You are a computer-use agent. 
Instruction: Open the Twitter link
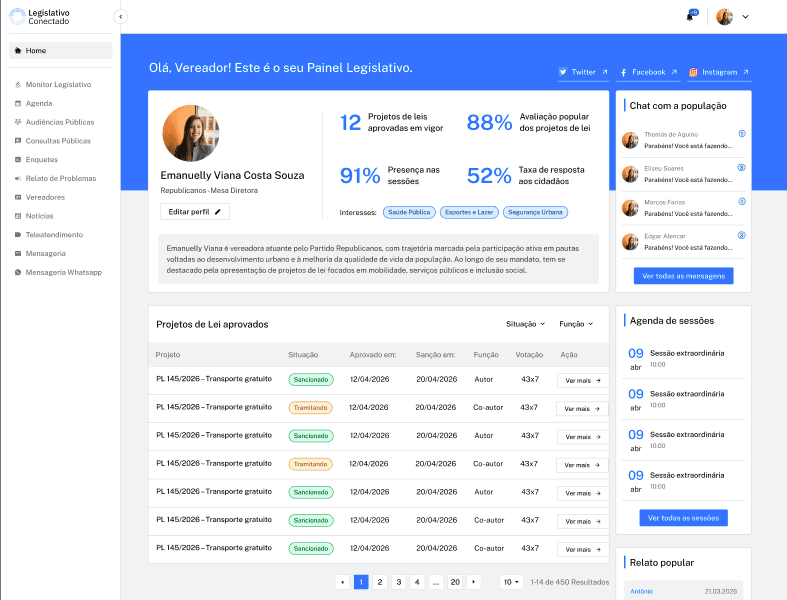(583, 72)
